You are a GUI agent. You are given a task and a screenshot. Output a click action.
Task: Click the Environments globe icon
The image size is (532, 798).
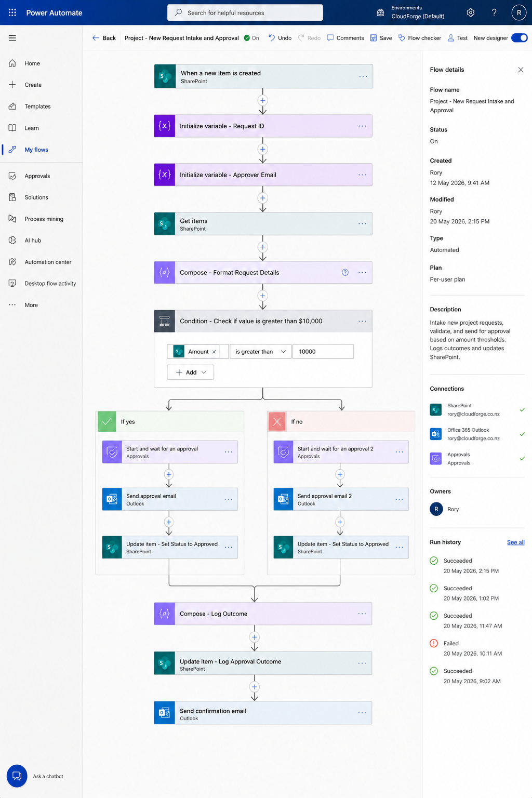click(x=381, y=12)
